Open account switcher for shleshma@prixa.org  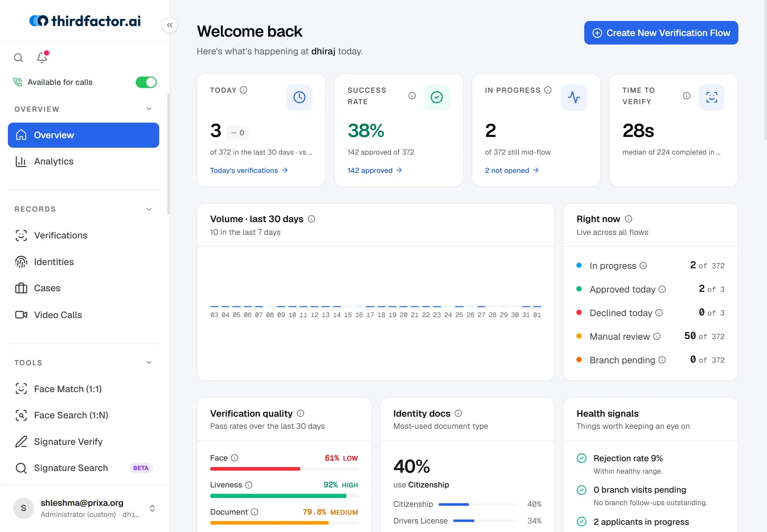[152, 508]
